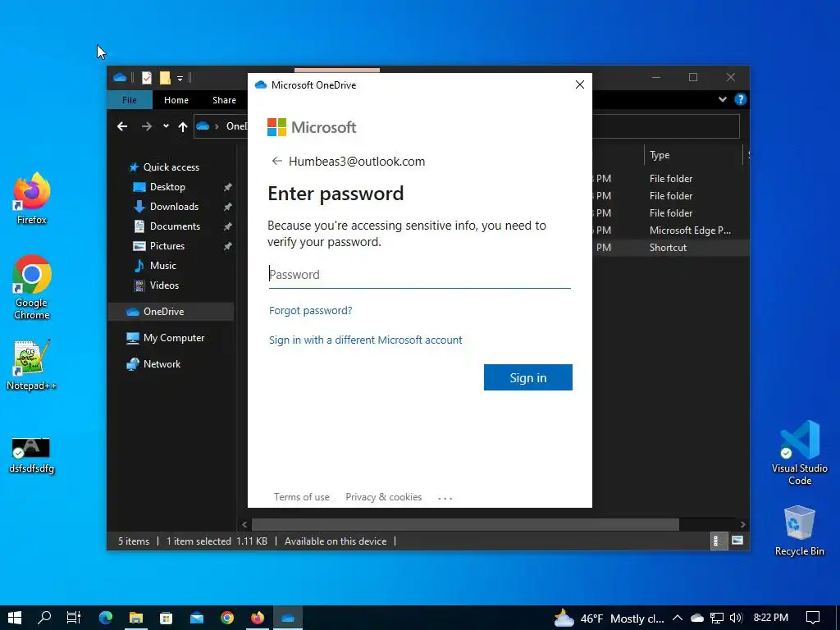The width and height of the screenshot is (840, 630).
Task: Launch Microsoft Edge from taskbar
Action: (x=106, y=618)
